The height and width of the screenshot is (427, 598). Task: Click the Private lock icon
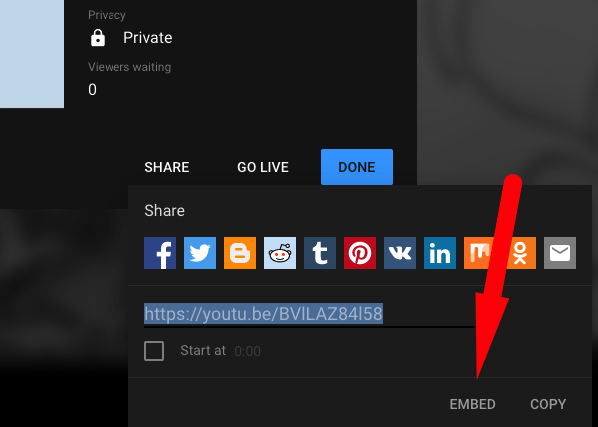(98, 38)
